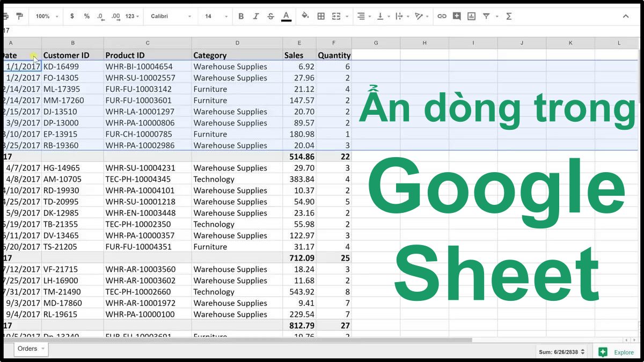Toggle bold formatting
Image resolution: width=644 pixels, height=362 pixels.
click(241, 16)
